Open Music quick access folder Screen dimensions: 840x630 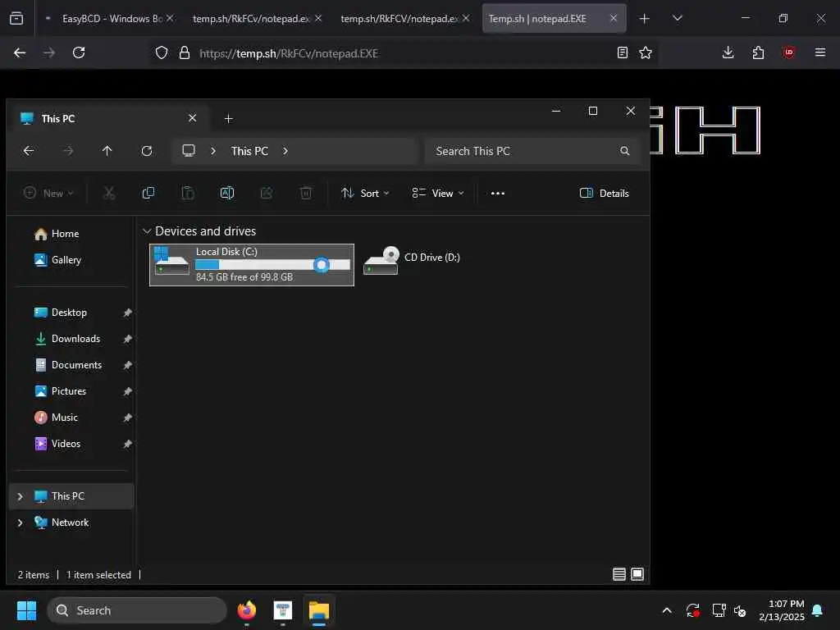coord(64,418)
